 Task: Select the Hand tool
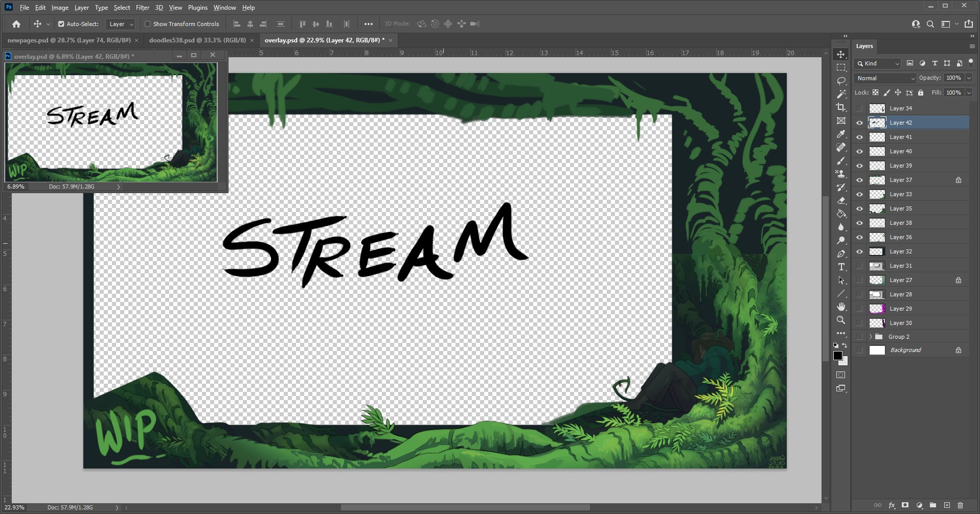click(x=841, y=307)
